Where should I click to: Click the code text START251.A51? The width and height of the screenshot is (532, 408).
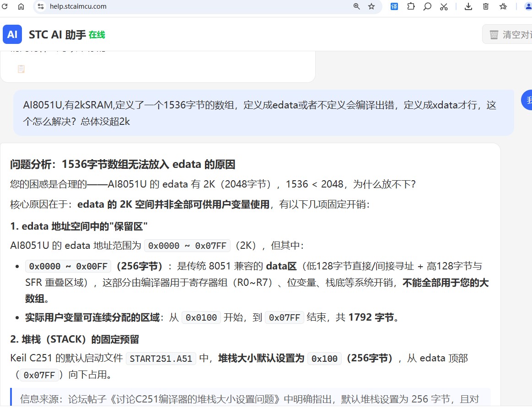coord(161,359)
